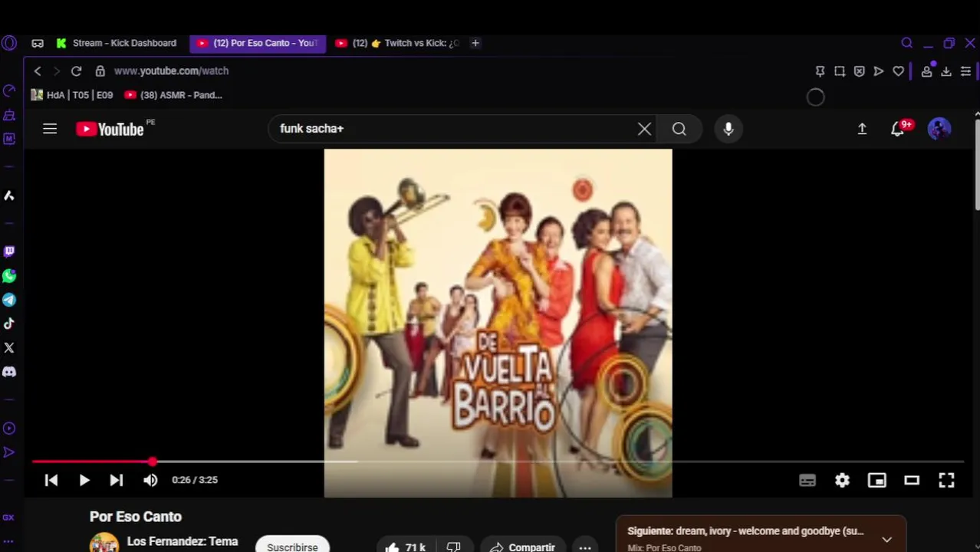Skip to the next video
980x552 pixels.
coord(116,480)
